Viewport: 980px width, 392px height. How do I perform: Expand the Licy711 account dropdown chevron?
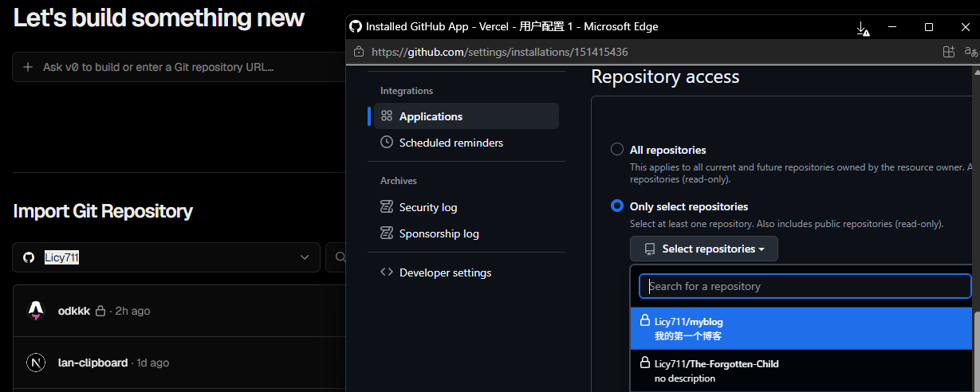click(305, 257)
